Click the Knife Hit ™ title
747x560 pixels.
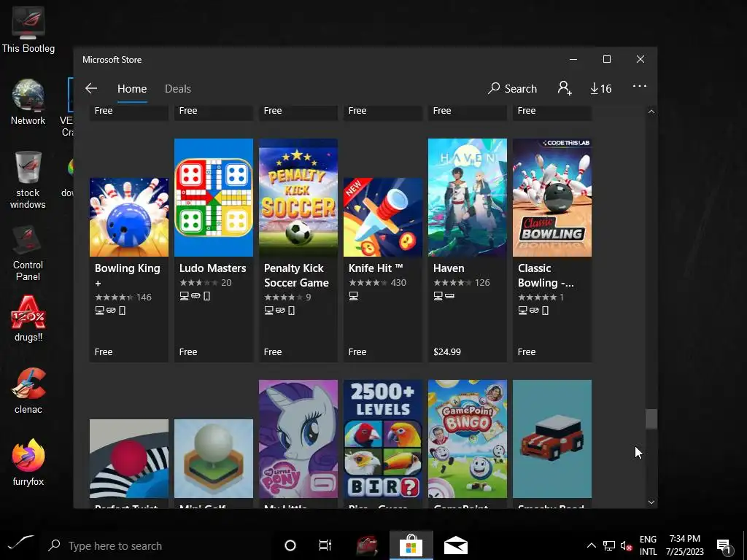376,268
